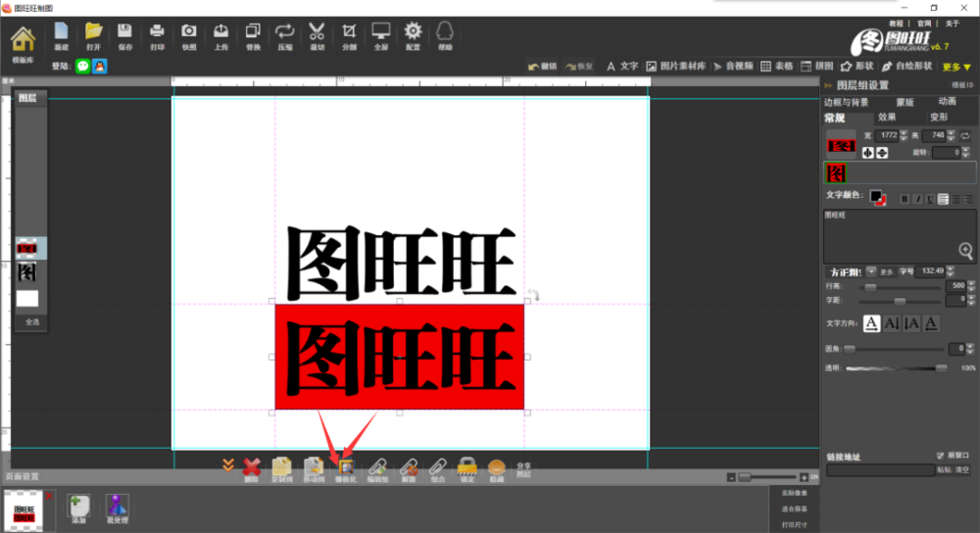Click the 添加 add page button
The image size is (980, 533).
click(78, 508)
